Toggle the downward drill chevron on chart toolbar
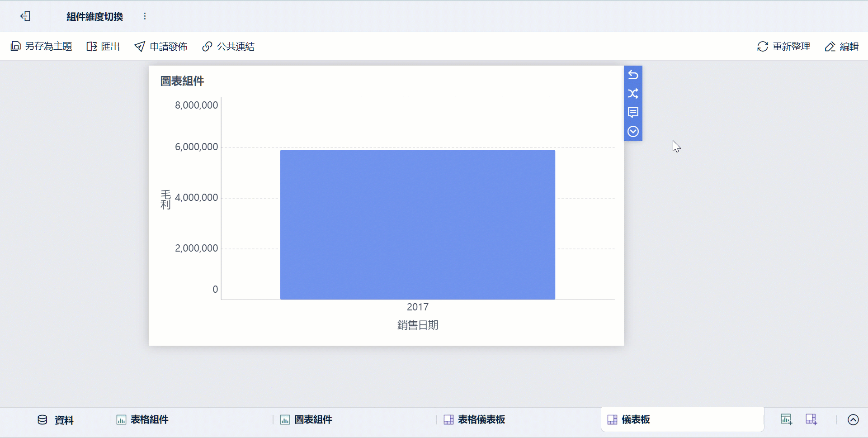 (633, 132)
